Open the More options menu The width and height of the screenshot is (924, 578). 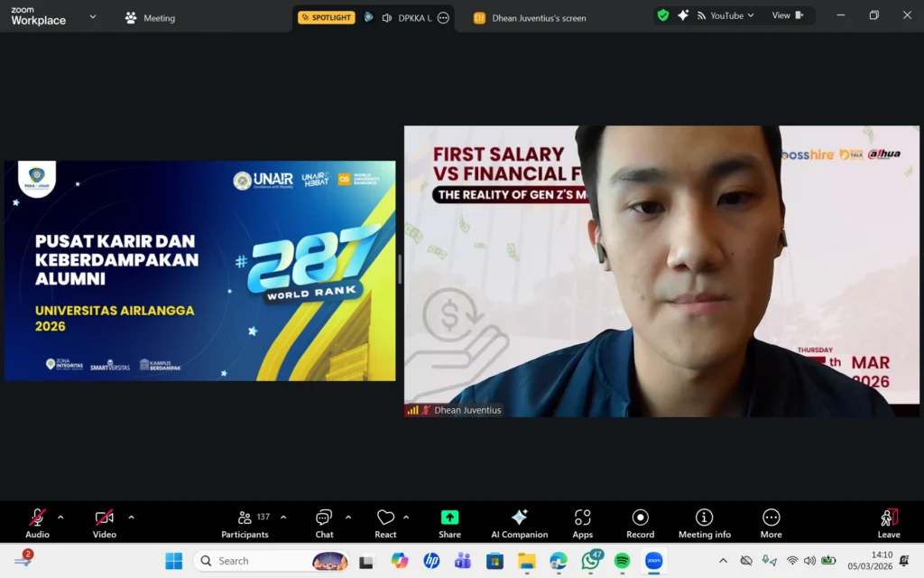[771, 523]
